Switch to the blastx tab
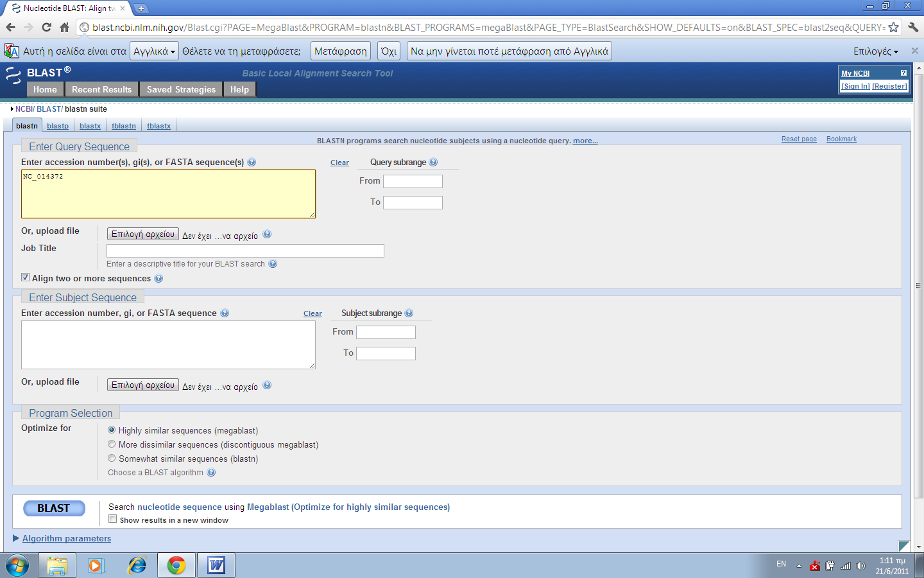The image size is (924, 578). click(90, 126)
